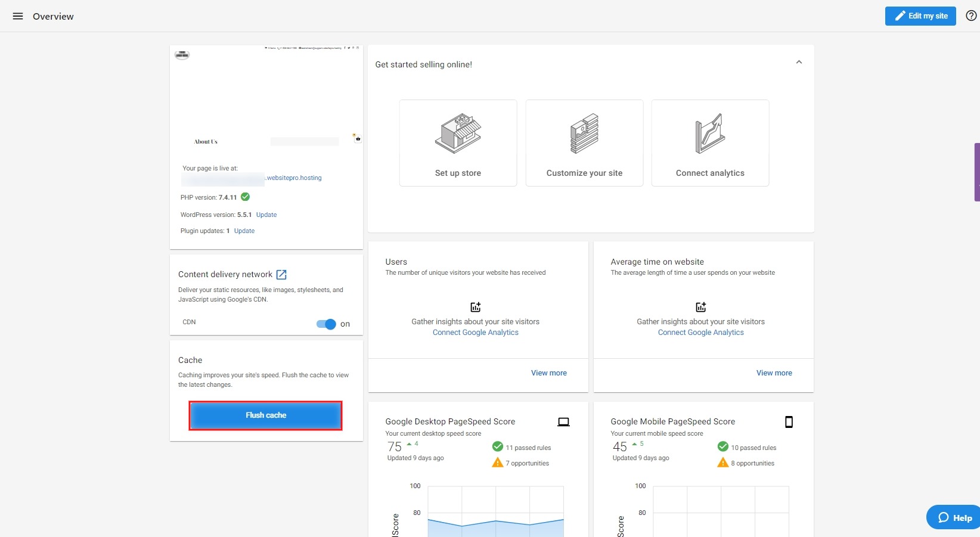Screen dimensions: 980x537
Task: Click the Gather insights chart icon in Users card
Action: pyautogui.click(x=475, y=307)
